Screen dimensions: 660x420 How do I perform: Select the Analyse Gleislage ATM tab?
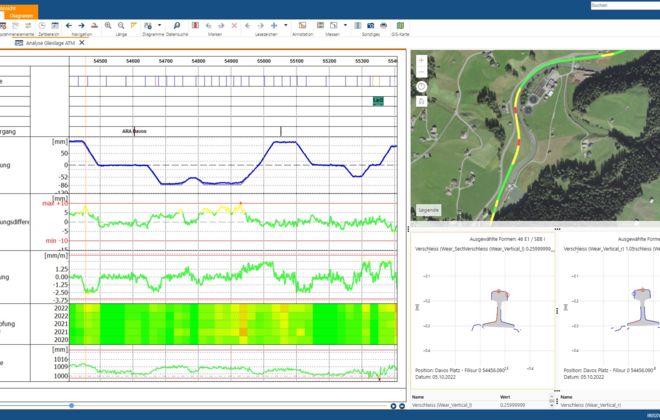pos(49,44)
